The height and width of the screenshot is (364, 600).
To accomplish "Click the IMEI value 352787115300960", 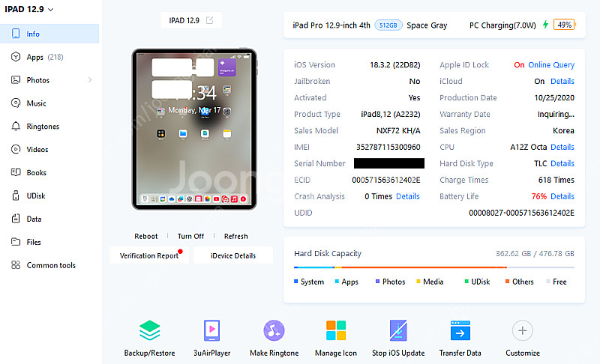I will click(388, 147).
